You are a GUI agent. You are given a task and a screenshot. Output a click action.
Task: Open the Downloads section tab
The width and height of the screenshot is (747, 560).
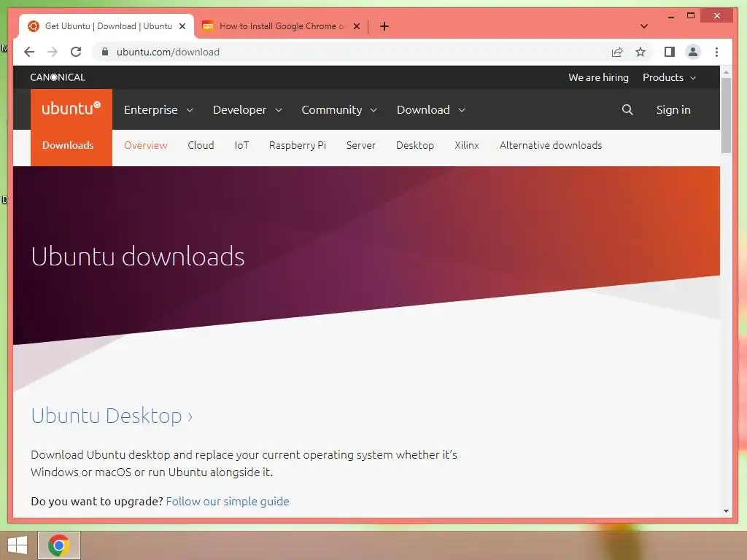[x=71, y=145]
